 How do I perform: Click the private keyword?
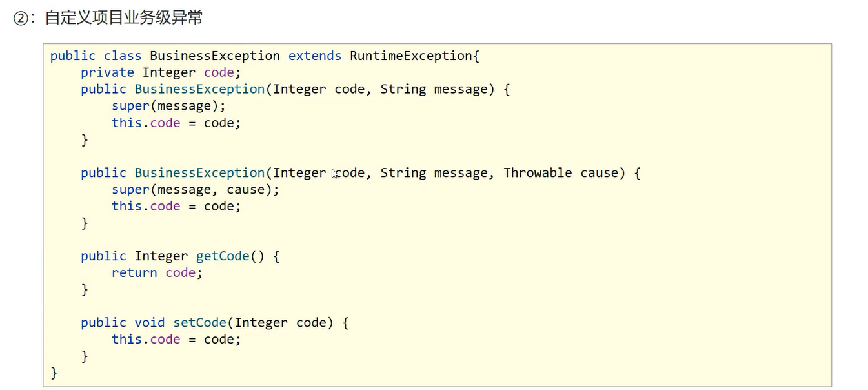point(107,73)
